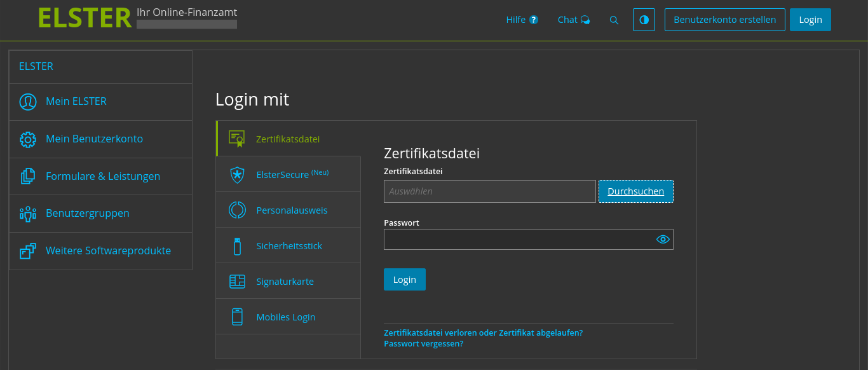The image size is (868, 370).
Task: Click Benutzerkonto erstellen button
Action: click(725, 20)
